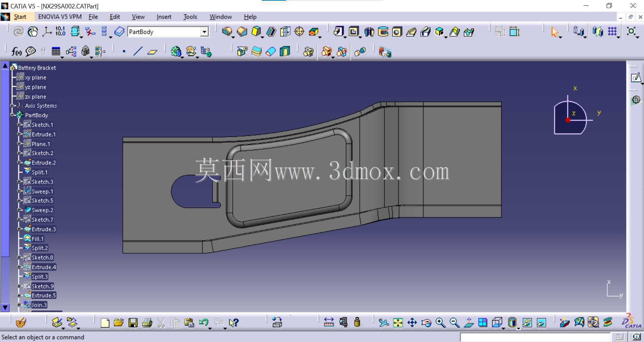Click the Design Table grid icon
644x342 pixels.
coord(56,51)
